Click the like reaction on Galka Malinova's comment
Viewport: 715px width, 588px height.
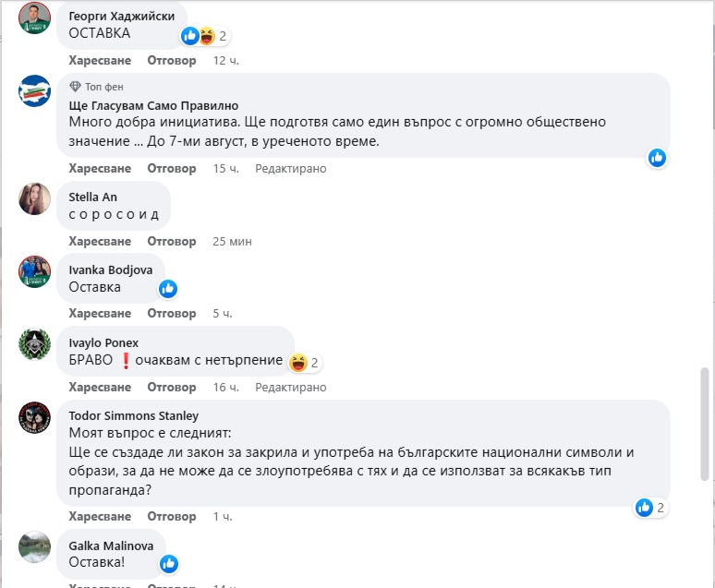[x=168, y=563]
